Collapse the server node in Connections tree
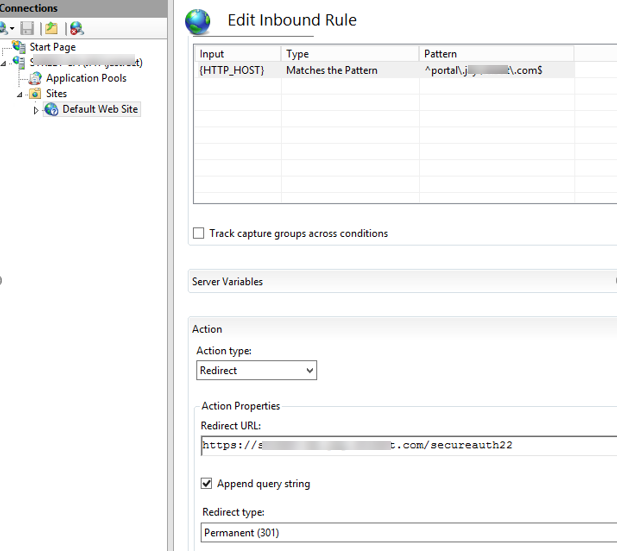The width and height of the screenshot is (617, 551). tap(4, 63)
